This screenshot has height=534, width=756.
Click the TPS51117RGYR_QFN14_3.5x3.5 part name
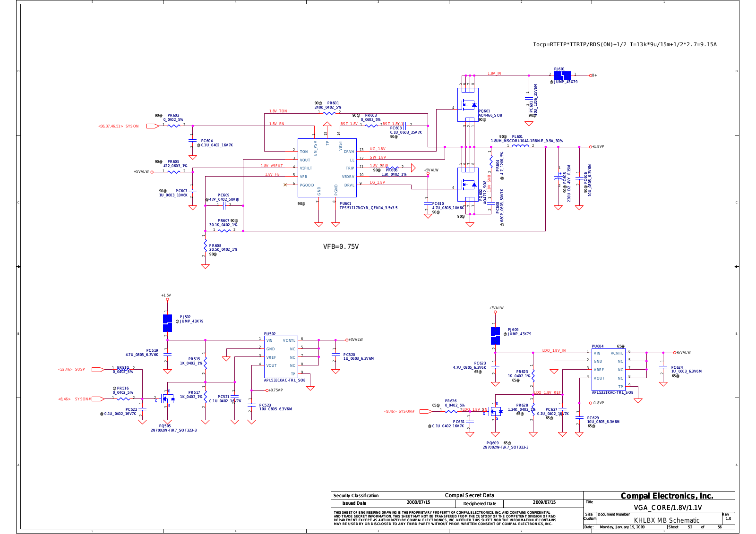click(369, 208)
